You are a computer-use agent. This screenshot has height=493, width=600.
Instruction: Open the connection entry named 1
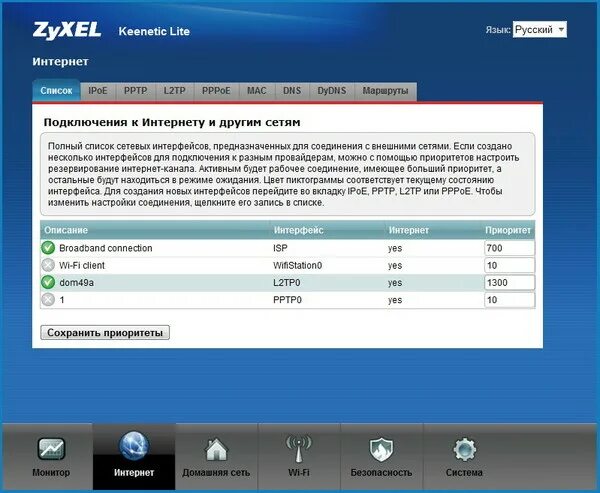(x=62, y=300)
